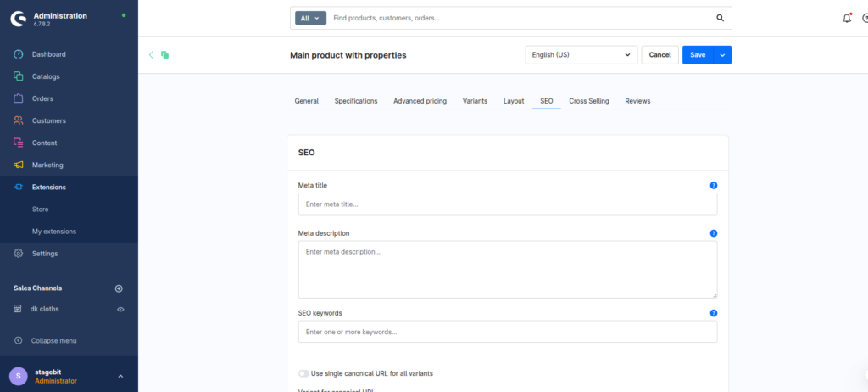Click the Meta description textarea

(x=508, y=270)
